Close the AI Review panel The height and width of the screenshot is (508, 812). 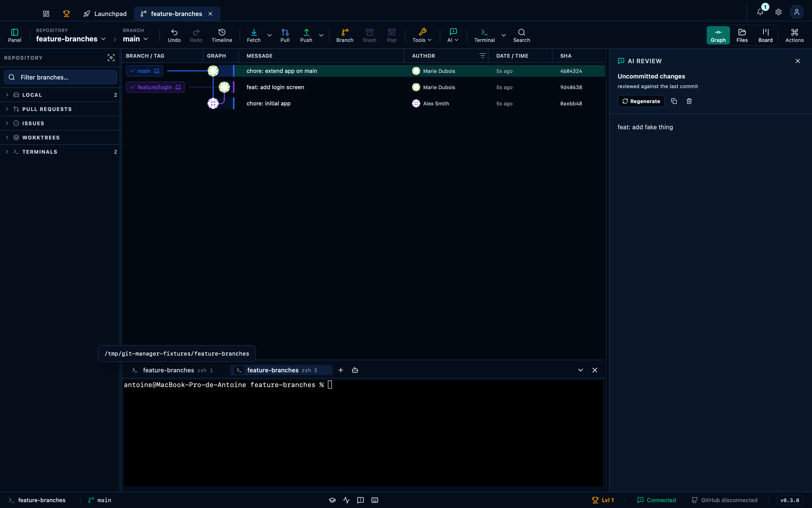(x=798, y=61)
